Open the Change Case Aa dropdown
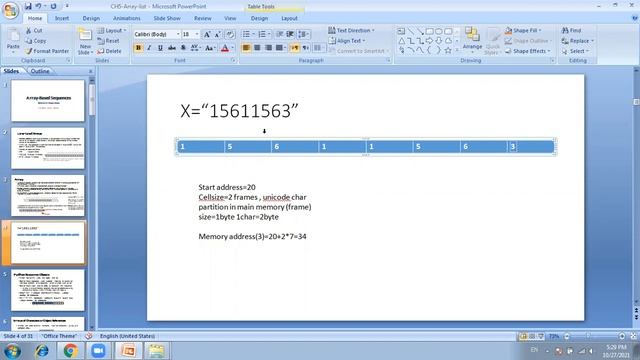The image size is (640, 360). click(x=210, y=48)
